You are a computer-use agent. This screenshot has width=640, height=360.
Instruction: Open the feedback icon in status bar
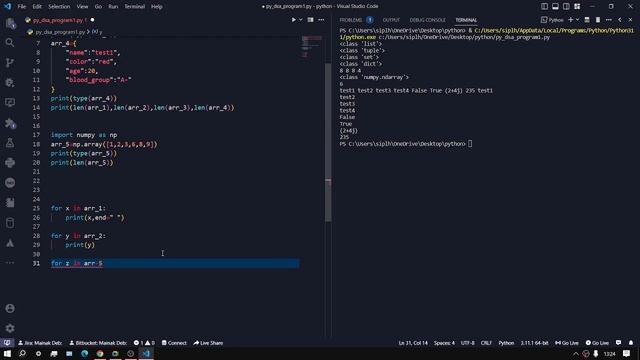(618, 343)
